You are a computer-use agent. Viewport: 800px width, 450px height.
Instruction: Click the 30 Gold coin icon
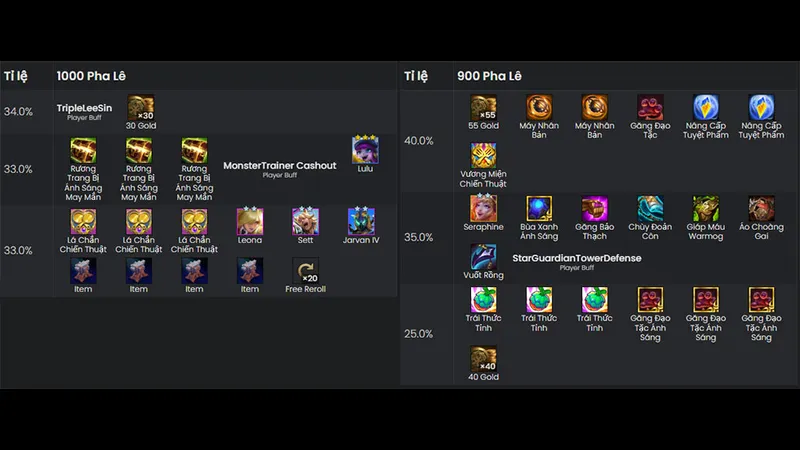[141, 107]
